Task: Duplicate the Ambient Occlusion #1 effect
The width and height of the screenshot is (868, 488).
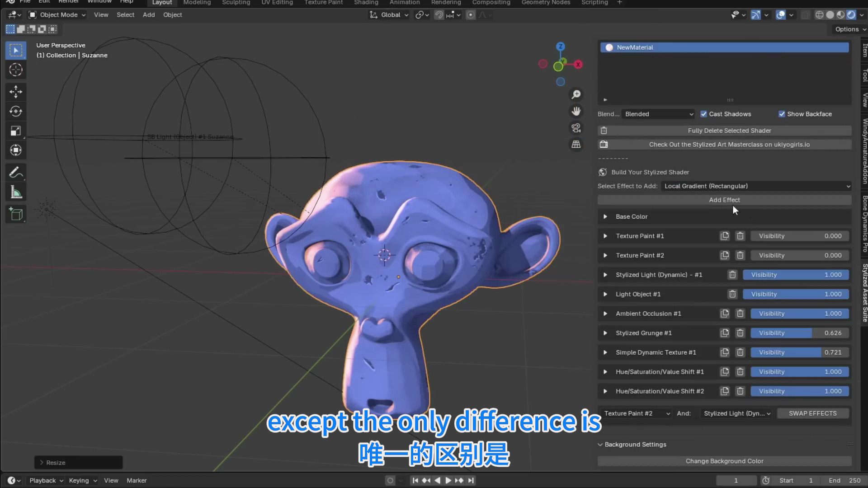Action: 725,313
